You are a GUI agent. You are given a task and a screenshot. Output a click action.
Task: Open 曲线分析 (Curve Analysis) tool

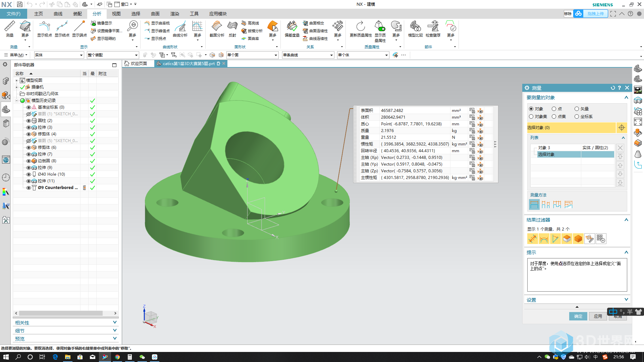pos(180,28)
